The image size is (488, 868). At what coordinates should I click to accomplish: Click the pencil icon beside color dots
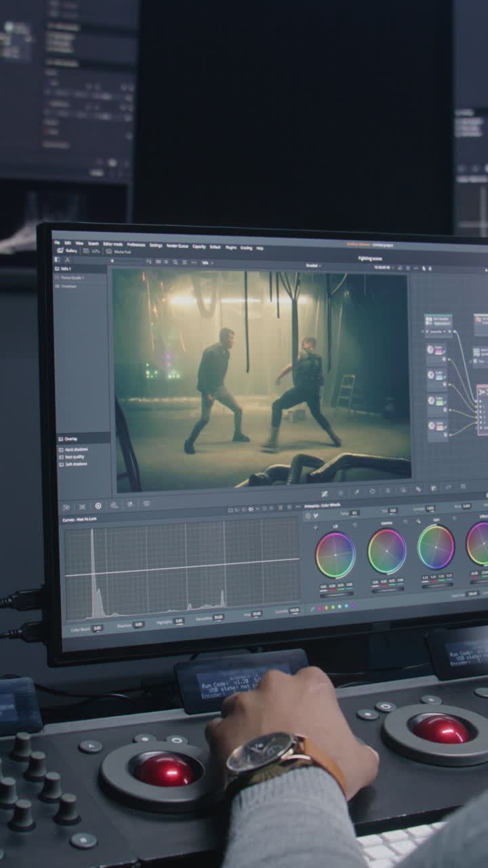(x=312, y=609)
